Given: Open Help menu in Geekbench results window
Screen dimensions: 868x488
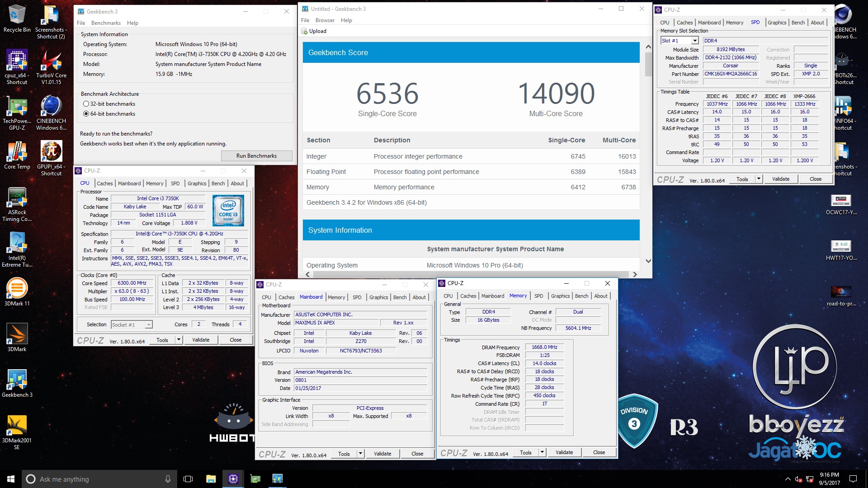Looking at the screenshot, I should (346, 20).
